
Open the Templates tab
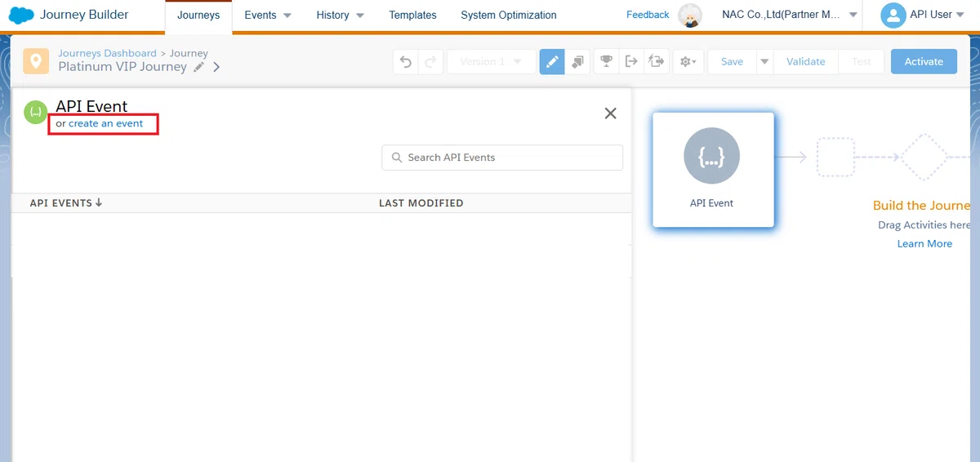pyautogui.click(x=412, y=15)
